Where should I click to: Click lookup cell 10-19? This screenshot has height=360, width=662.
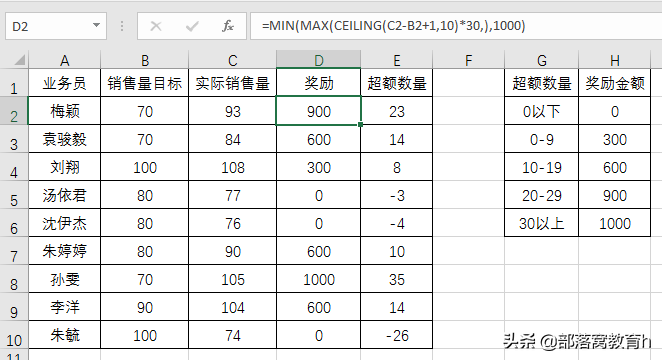(x=542, y=167)
